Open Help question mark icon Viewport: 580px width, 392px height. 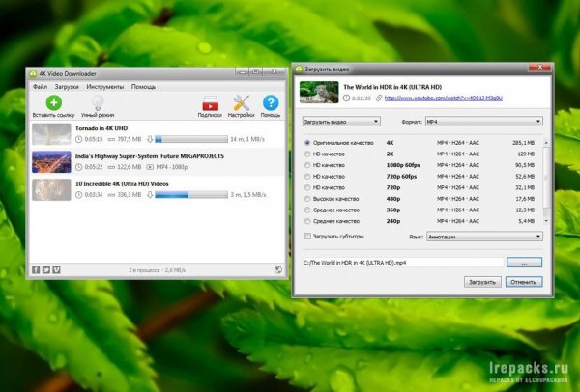(x=271, y=102)
